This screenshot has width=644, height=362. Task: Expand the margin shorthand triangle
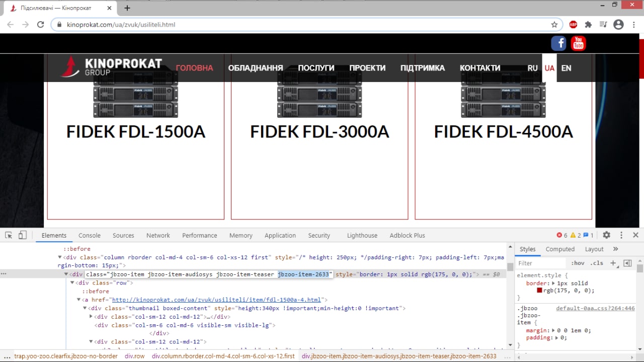tap(553, 331)
